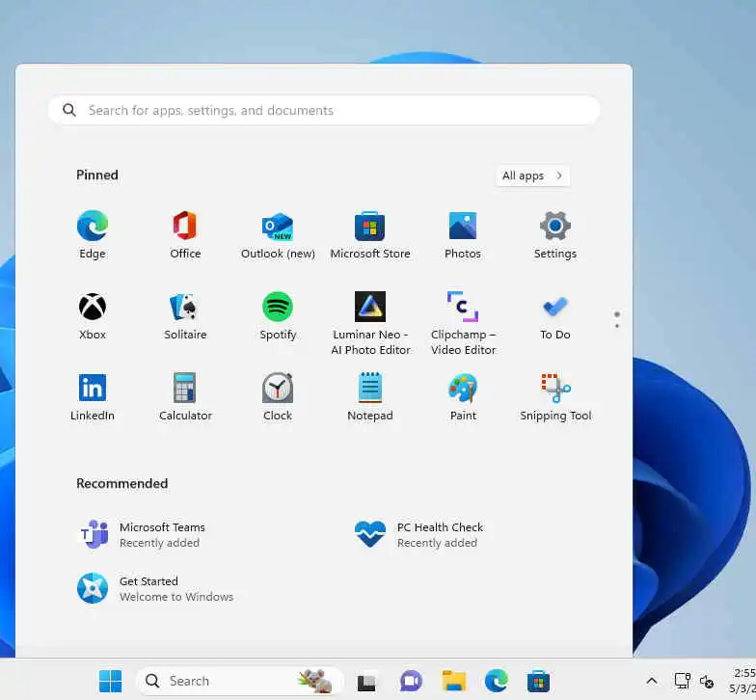Show hidden icons chevron in system tray
Screen dimensions: 756x700
click(652, 681)
